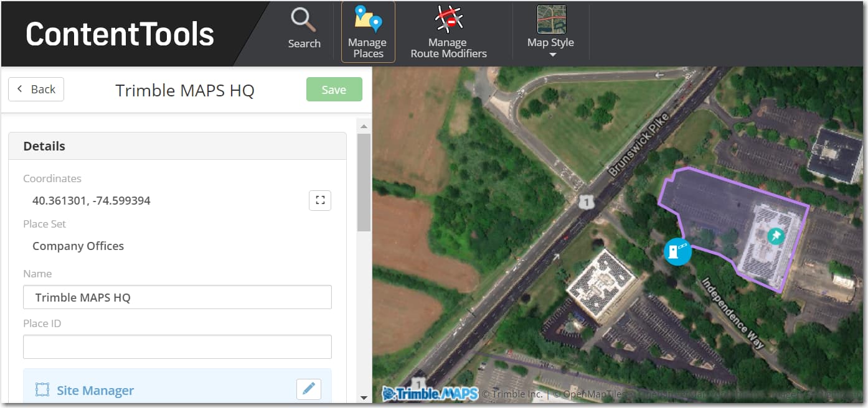Click the Company Offices place set text
The width and height of the screenshot is (868, 408).
[78, 246]
